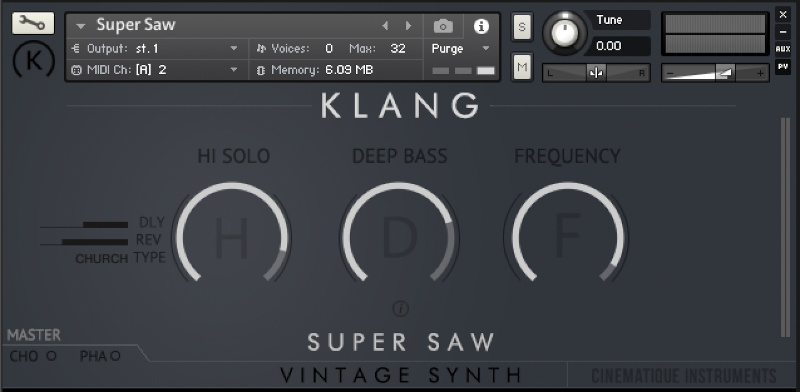Click the SUPER SAW preset title
This screenshot has height=392, width=800.
[401, 342]
